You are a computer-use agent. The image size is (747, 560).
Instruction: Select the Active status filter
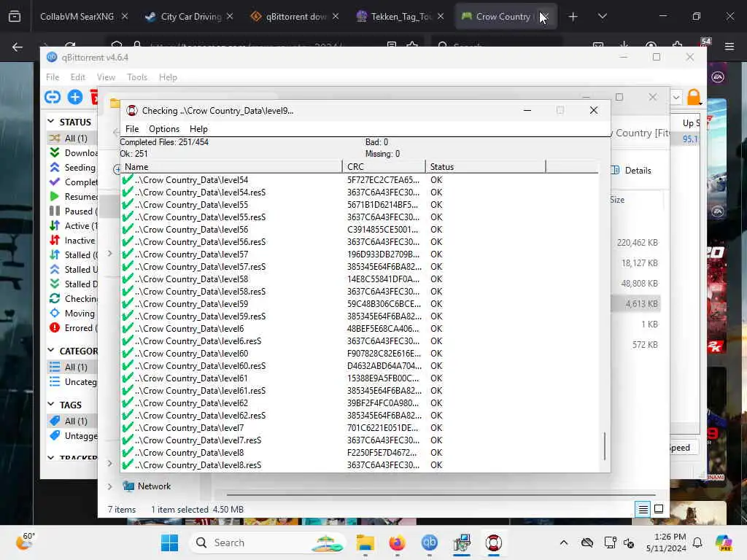point(73,226)
